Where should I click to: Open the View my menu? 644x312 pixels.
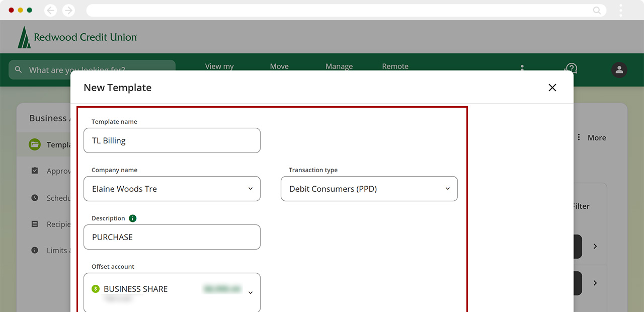[219, 66]
